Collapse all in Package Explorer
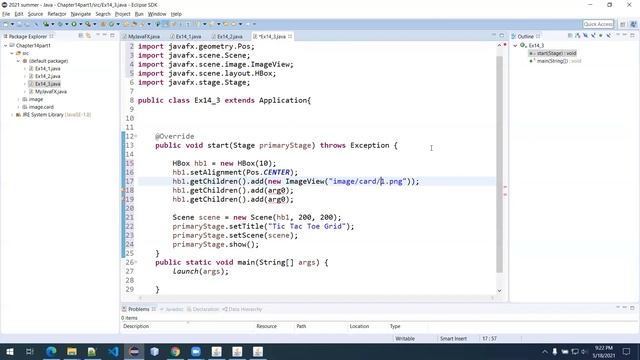Image resolution: width=640 pixels, height=360 pixels. point(81,36)
